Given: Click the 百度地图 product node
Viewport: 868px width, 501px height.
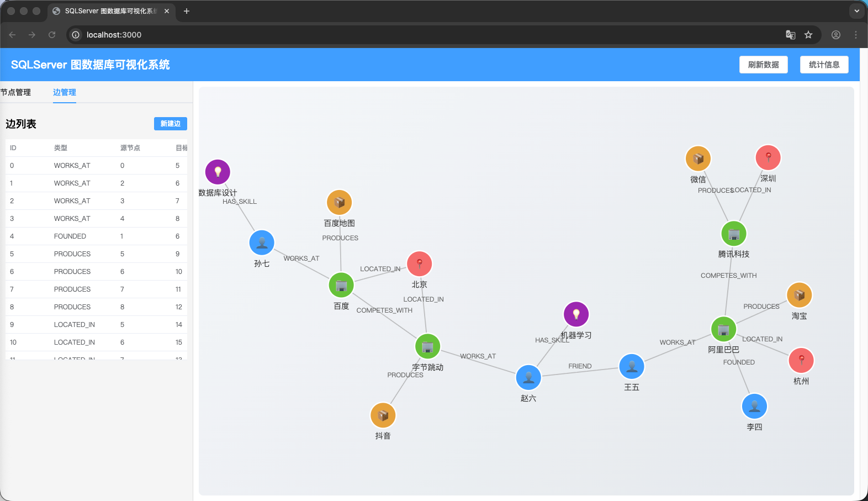Looking at the screenshot, I should pyautogui.click(x=340, y=202).
